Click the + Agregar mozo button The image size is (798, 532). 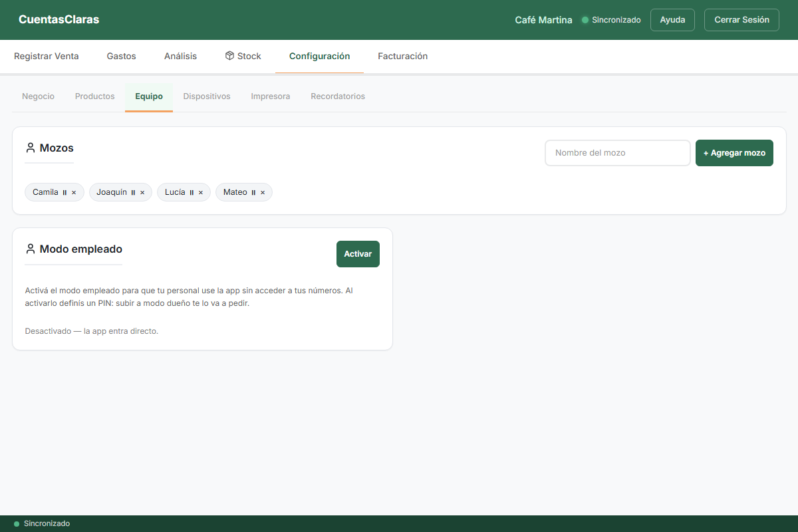[x=734, y=153]
